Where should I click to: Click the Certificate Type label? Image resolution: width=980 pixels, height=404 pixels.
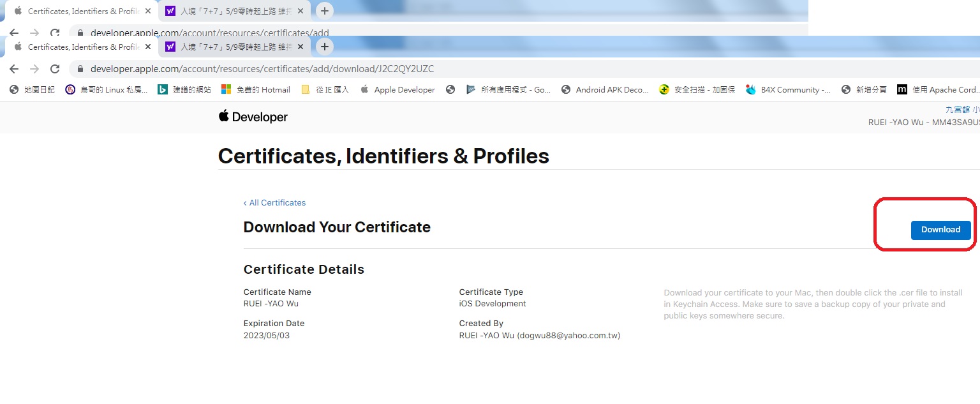point(491,292)
